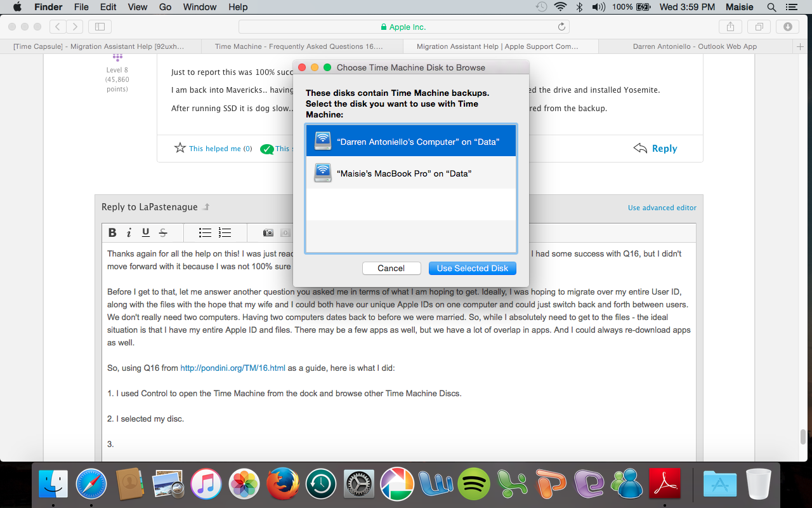This screenshot has height=508, width=812.
Task: Open Photos app in the Dock
Action: point(244,485)
